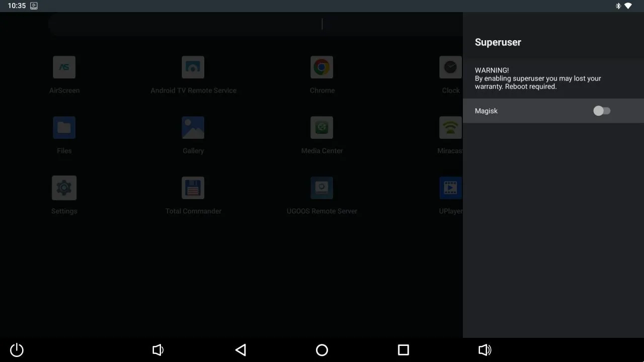Viewport: 644px width, 362px height.
Task: Open Android TV Remote Service
Action: [x=193, y=67]
